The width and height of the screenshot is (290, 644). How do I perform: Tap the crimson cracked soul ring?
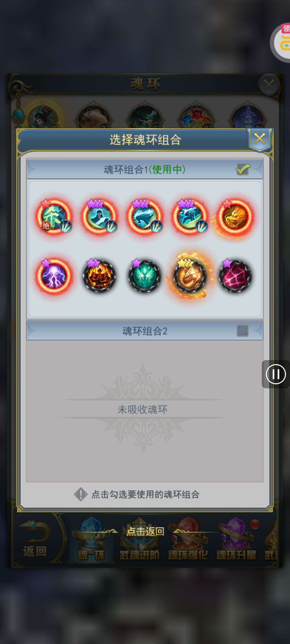[235, 276]
